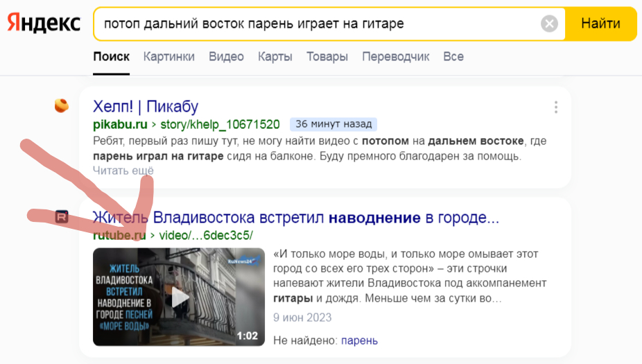The image size is (642, 364).
Task: Expand the Все services menu
Action: (x=453, y=56)
